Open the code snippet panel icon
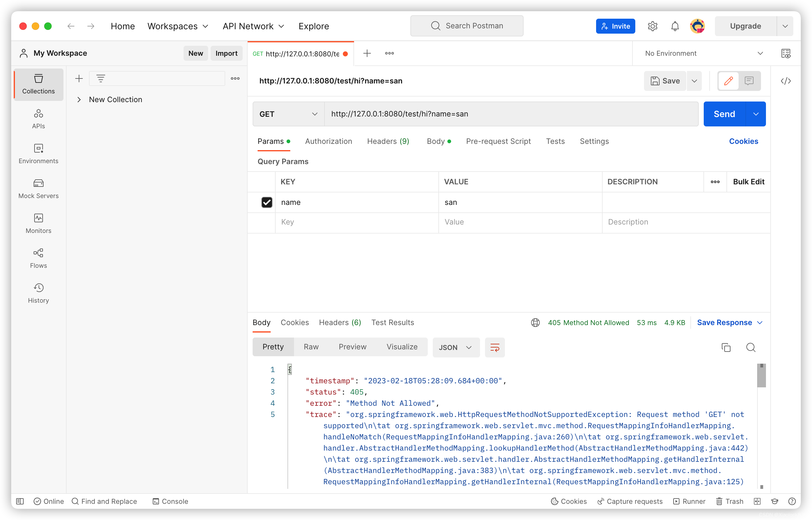Screen dimensions: 812x520 (x=786, y=81)
